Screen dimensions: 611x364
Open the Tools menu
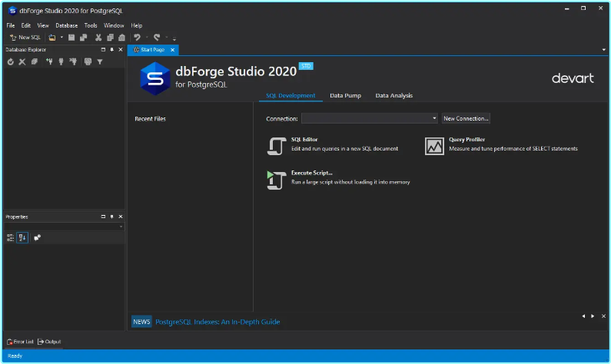[x=91, y=25]
